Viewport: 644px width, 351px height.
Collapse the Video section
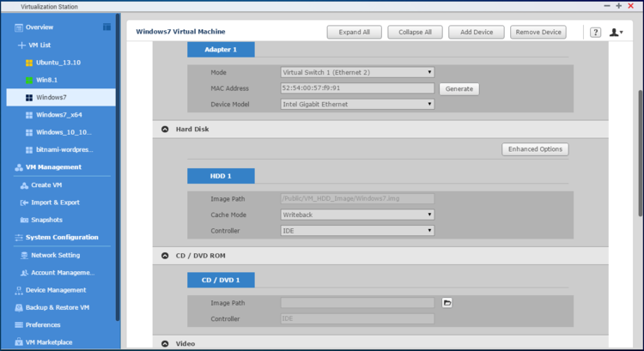pos(165,344)
